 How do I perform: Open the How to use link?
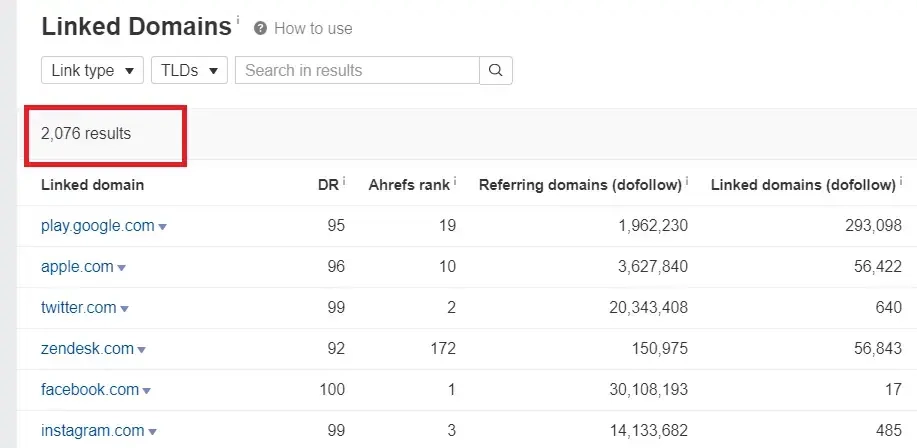pyautogui.click(x=313, y=28)
